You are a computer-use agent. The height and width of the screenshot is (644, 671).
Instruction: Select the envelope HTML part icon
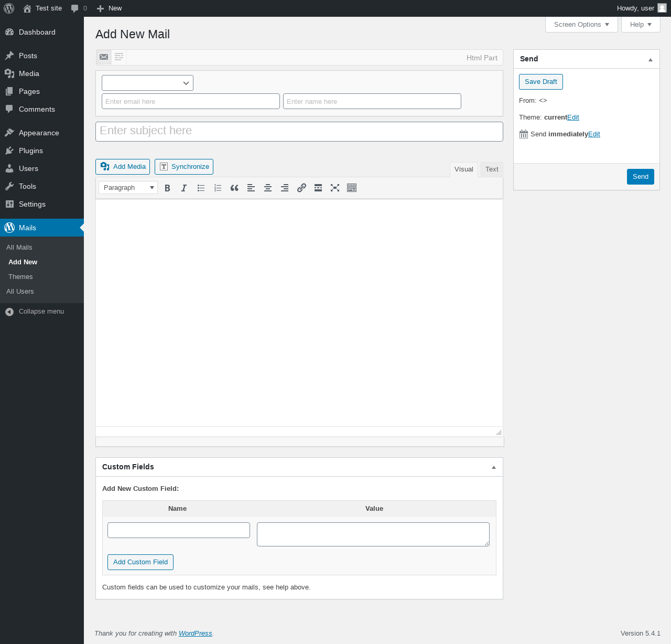coord(104,57)
